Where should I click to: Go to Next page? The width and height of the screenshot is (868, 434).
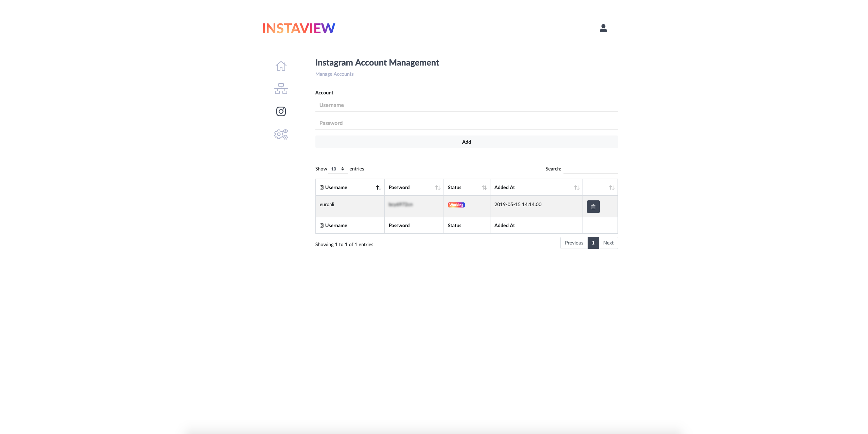tap(608, 243)
